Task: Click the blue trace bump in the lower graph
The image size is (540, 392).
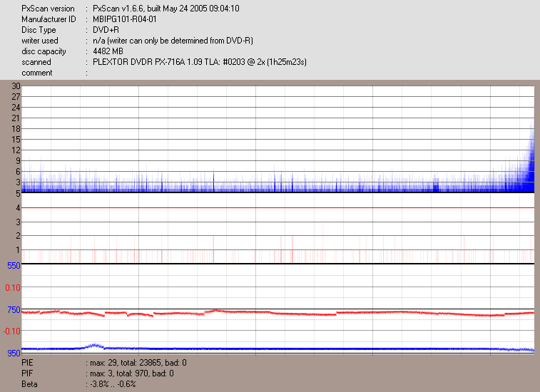Action: 93,346
